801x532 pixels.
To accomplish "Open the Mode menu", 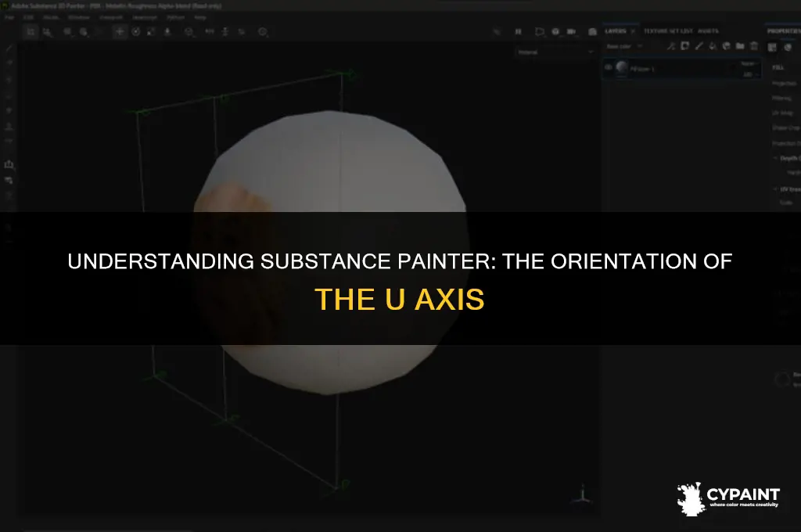I will tap(51, 17).
